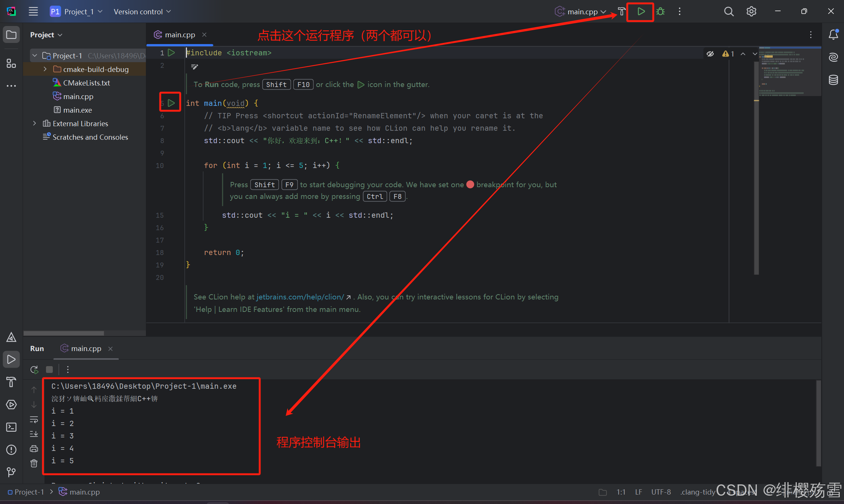Open the Database tool window
Viewport: 844px width, 504px height.
[833, 80]
